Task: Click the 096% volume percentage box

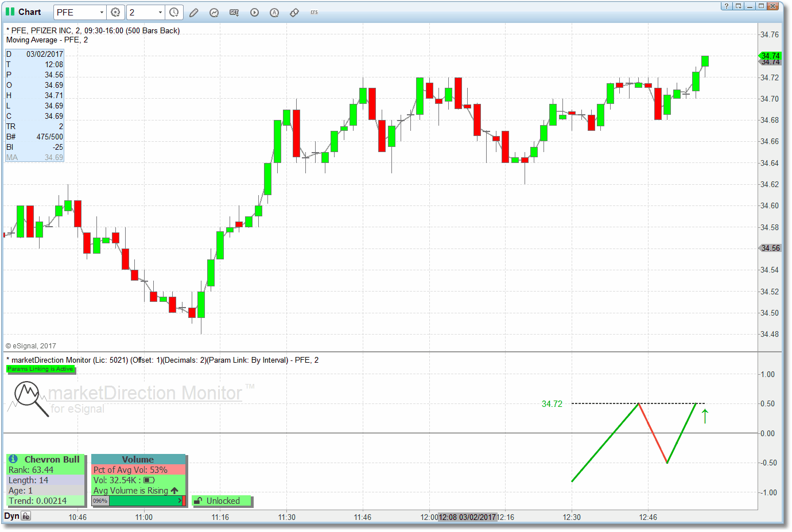Action: click(x=100, y=501)
